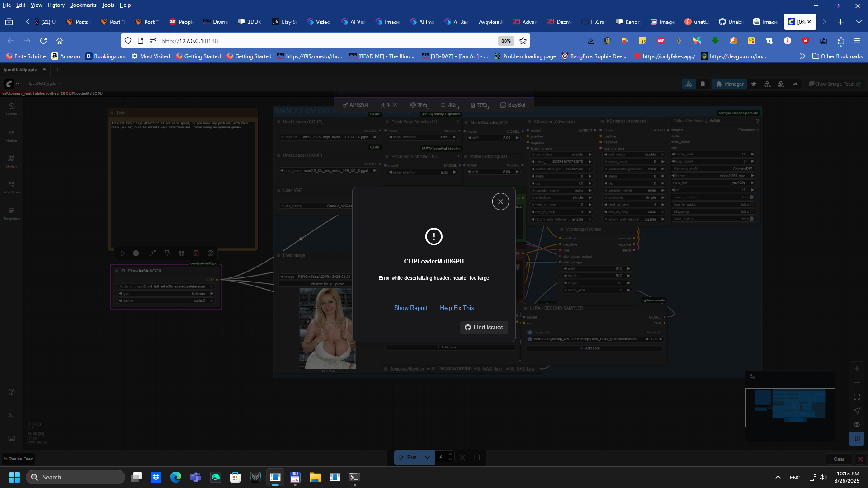
Task: Toggle canvas link visibility eye icon
Action: point(857,425)
